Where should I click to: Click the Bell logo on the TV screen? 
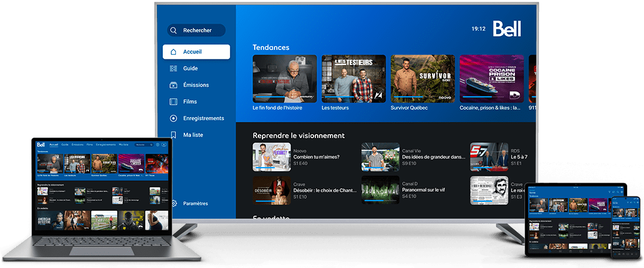coord(506,29)
